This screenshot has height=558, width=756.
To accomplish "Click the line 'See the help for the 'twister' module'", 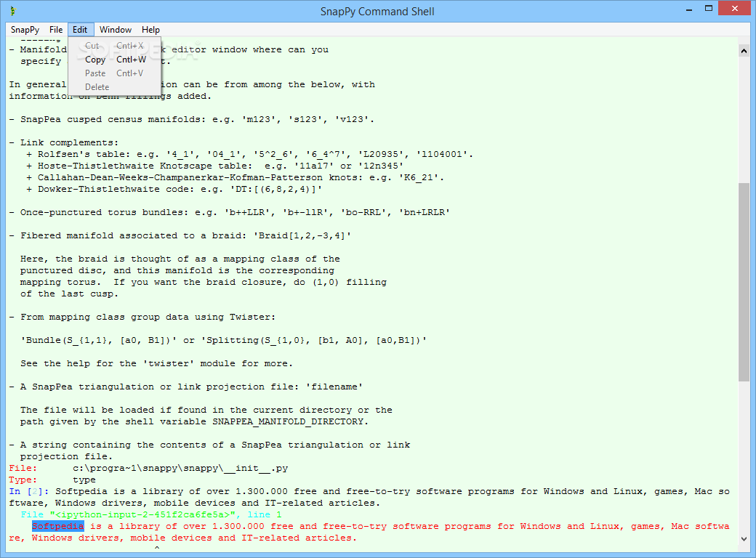I will pyautogui.click(x=157, y=364).
